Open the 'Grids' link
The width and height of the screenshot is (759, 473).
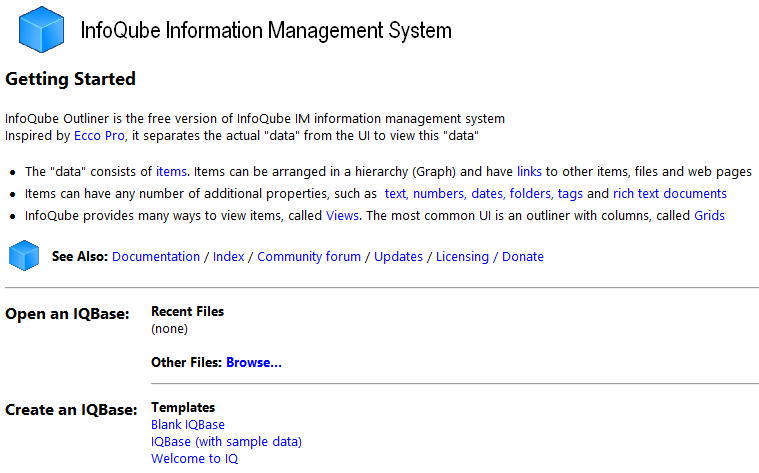[x=710, y=215]
